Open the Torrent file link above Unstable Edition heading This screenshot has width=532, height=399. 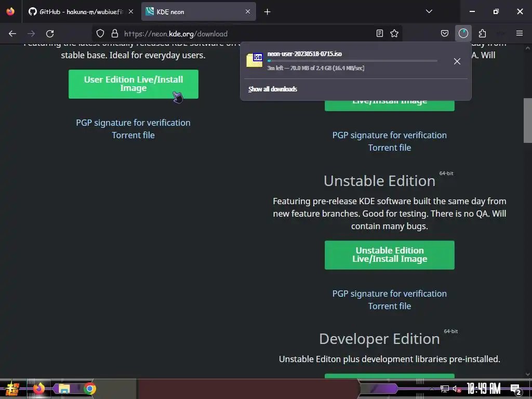(x=390, y=148)
